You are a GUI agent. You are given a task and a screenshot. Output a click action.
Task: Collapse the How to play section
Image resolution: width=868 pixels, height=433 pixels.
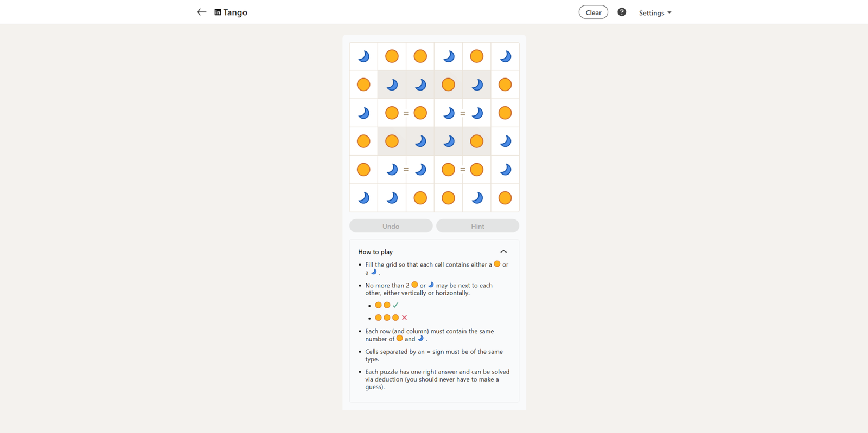tap(503, 251)
